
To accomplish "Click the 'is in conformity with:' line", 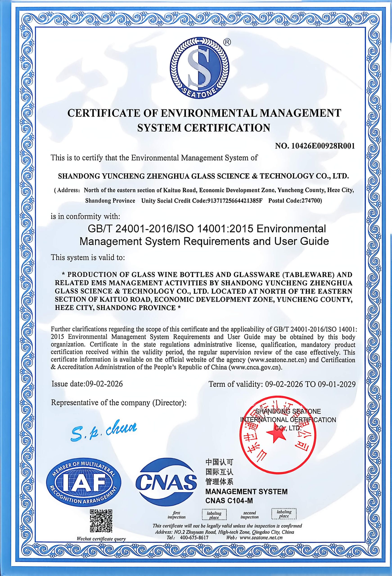I will point(86,216).
